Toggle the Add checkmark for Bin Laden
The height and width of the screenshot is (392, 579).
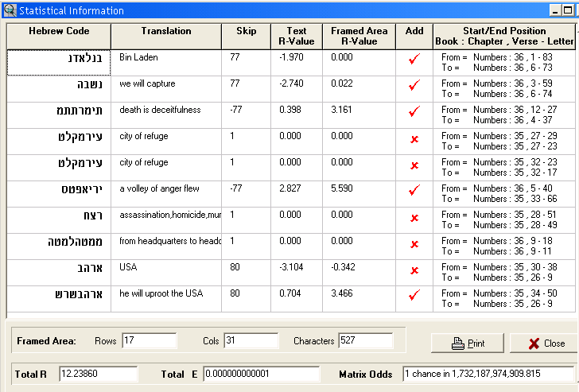pyautogui.click(x=414, y=59)
